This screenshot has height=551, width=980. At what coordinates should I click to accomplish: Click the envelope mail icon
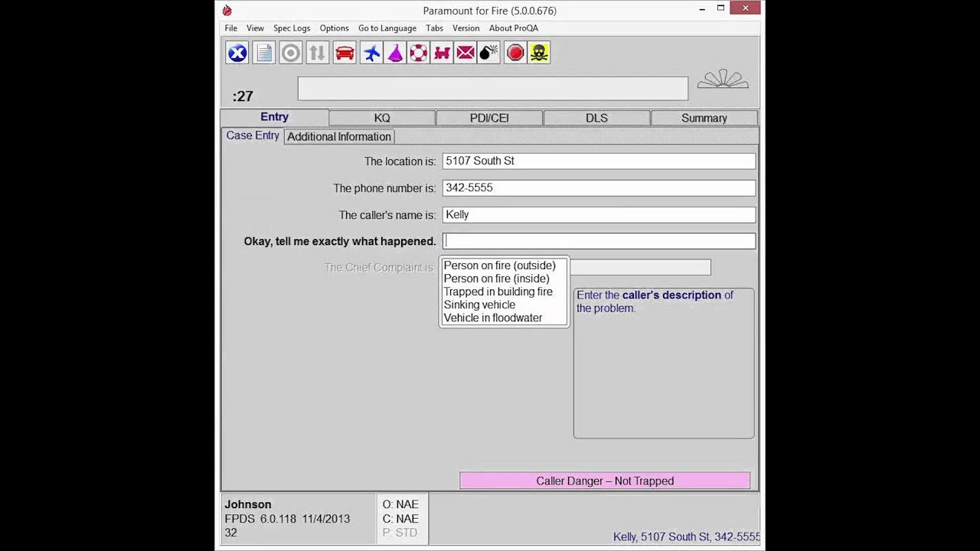pyautogui.click(x=465, y=53)
